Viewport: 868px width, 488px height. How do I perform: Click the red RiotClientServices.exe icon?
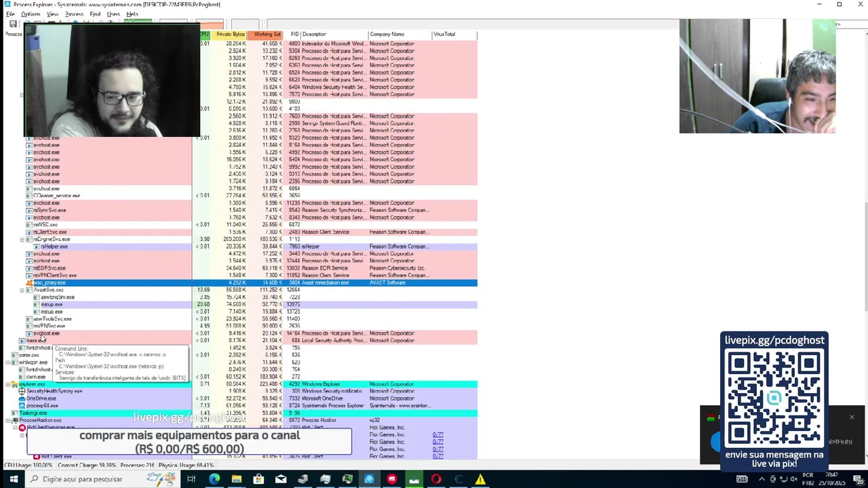22,428
